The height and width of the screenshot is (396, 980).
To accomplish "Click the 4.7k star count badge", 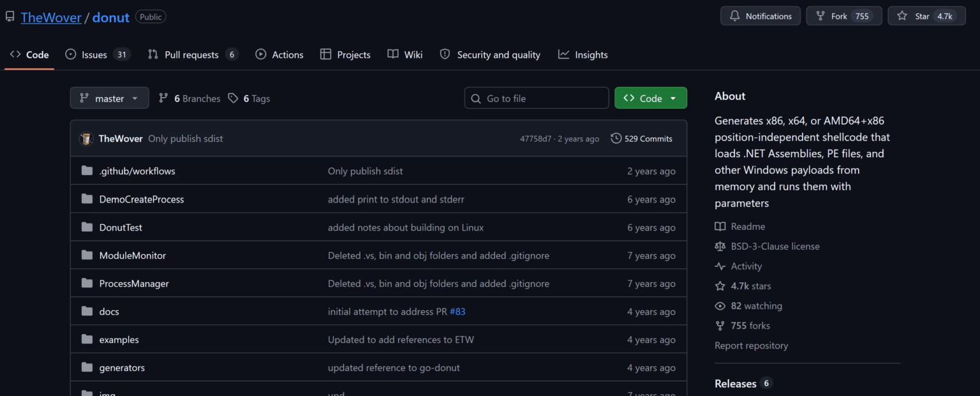I will 944,17.
